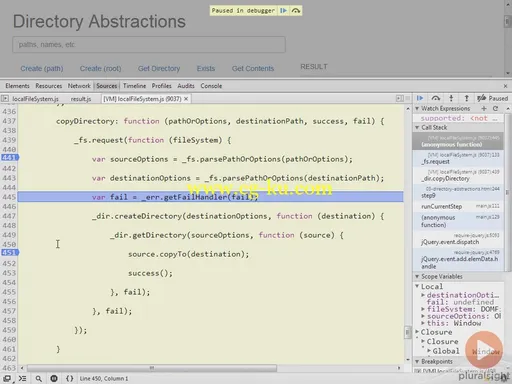Click the Pluralsight video play button
Viewport: 512px width, 384px height.
coord(484,349)
